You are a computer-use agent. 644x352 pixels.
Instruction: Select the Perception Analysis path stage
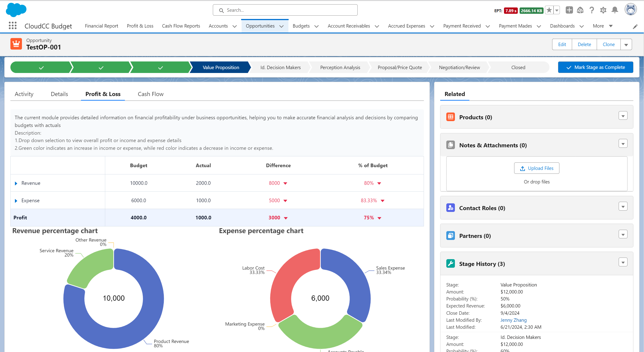click(340, 67)
